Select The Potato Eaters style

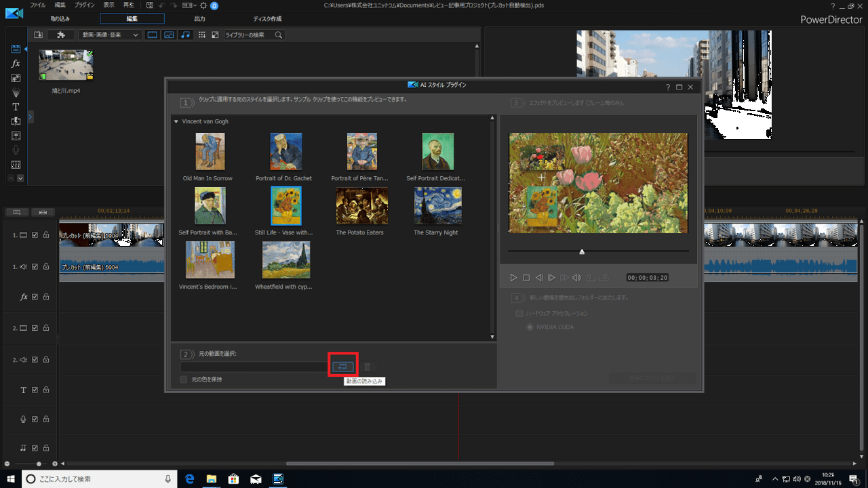pyautogui.click(x=361, y=206)
